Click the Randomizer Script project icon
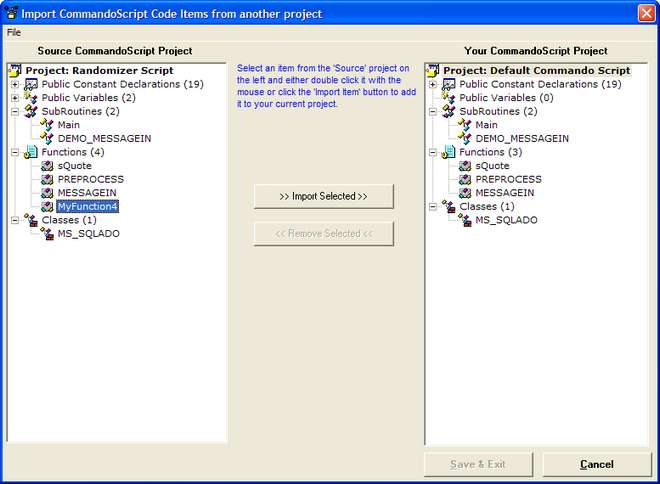This screenshot has width=660, height=484. (x=15, y=71)
